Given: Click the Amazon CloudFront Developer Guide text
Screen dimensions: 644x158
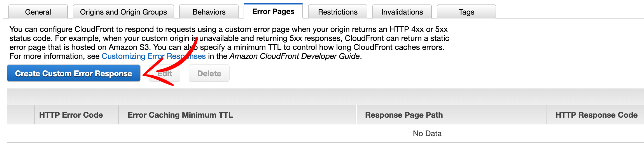Looking at the screenshot, I should pyautogui.click(x=295, y=56).
